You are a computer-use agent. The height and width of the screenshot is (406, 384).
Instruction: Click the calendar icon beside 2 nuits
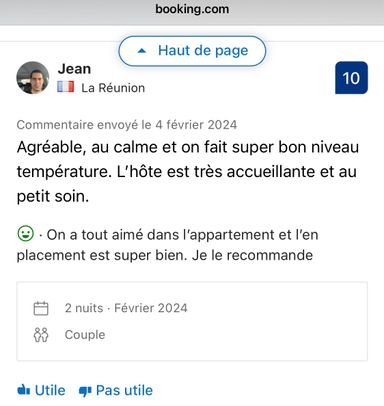pos(41,308)
